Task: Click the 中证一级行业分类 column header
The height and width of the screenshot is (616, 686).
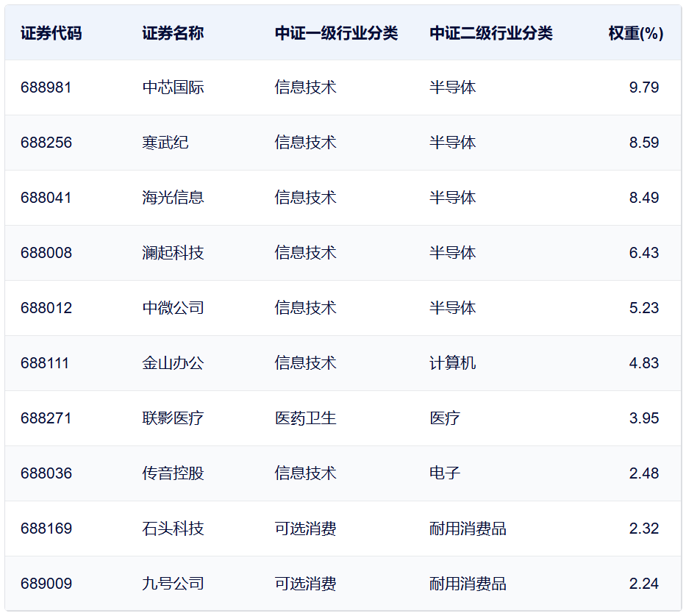Action: click(337, 33)
